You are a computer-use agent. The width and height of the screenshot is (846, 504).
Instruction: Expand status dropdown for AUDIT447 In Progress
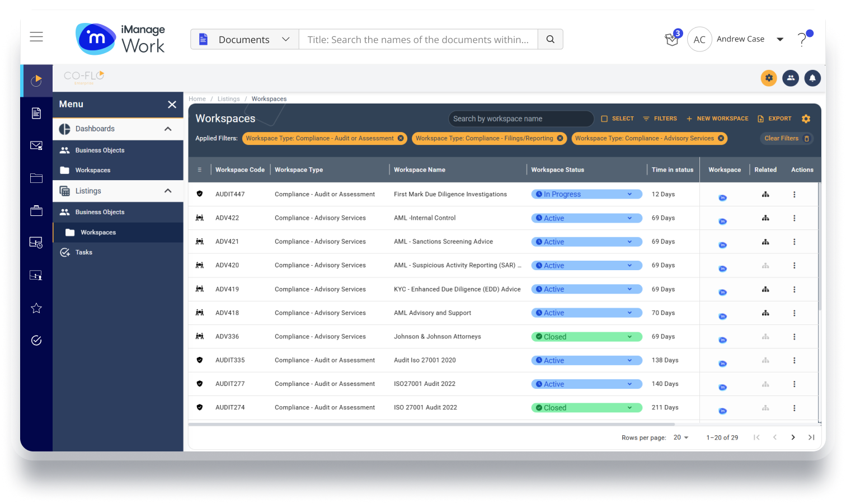pyautogui.click(x=629, y=194)
